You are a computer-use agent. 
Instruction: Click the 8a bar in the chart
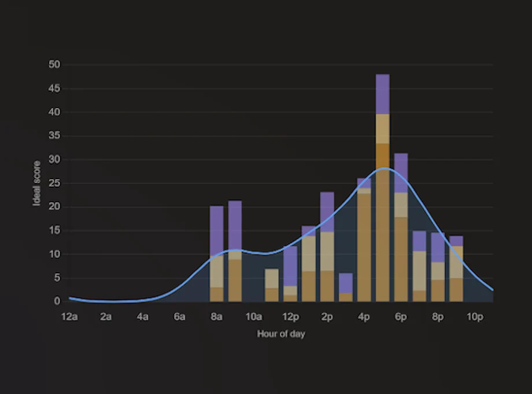pos(216,254)
